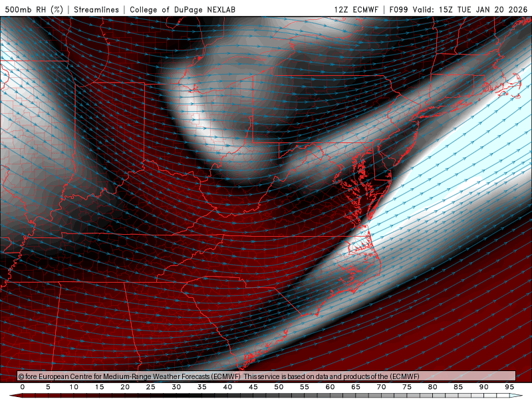This screenshot has height=399, width=532.
Task: Click the "40" color scale label
Action: click(x=227, y=387)
